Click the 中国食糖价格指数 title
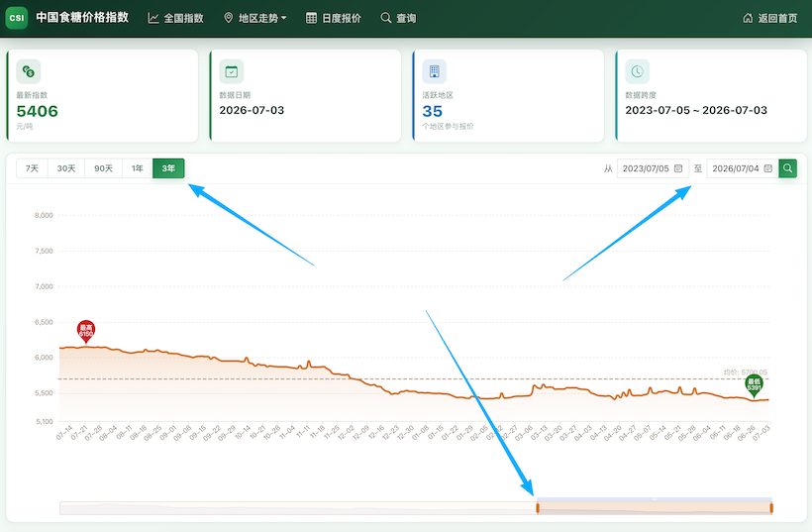The height and width of the screenshot is (532, 812). 82,18
